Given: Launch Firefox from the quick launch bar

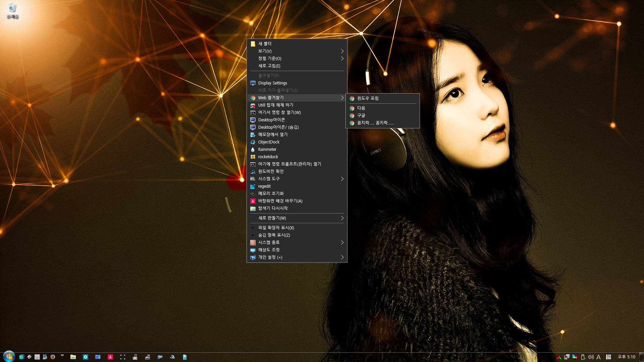Looking at the screenshot, I should 53,357.
